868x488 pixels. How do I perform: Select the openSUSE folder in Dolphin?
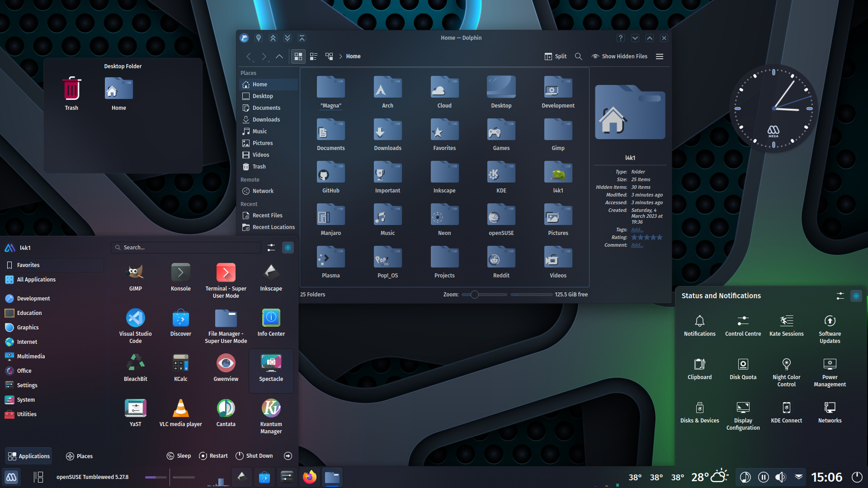point(501,221)
